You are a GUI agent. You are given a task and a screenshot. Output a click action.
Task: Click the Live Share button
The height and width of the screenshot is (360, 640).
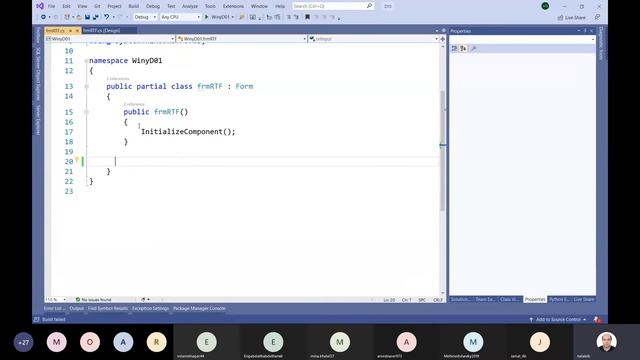coord(571,18)
